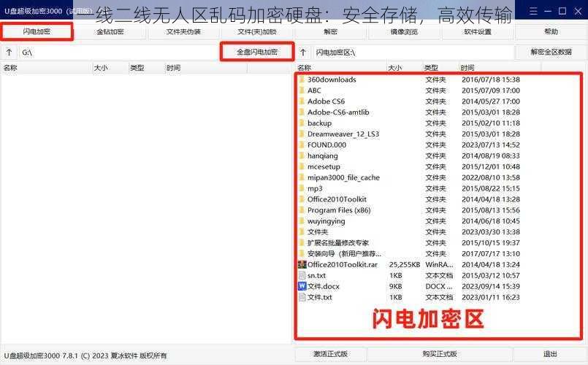Select the hanqiang folder icon
Screen dimensions: 588x365
tap(302, 155)
